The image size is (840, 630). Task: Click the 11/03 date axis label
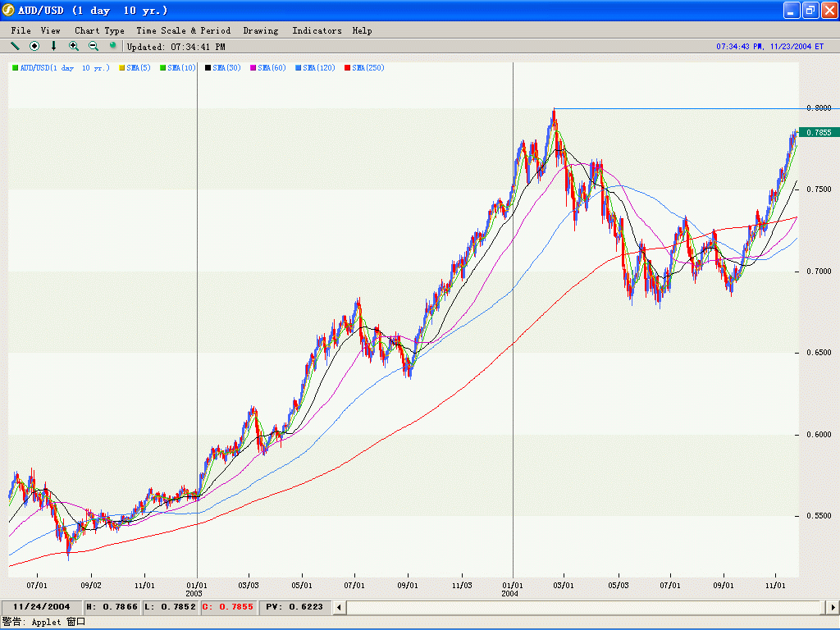point(462,586)
